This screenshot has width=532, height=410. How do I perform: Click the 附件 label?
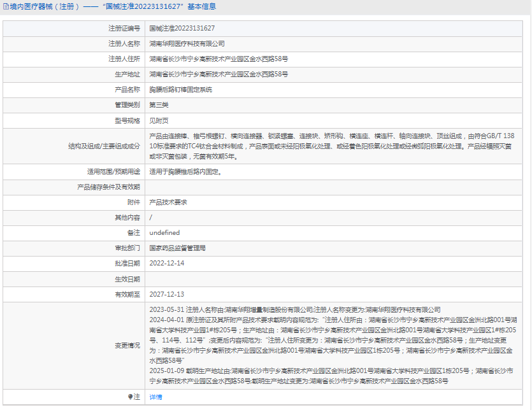tap(134, 202)
